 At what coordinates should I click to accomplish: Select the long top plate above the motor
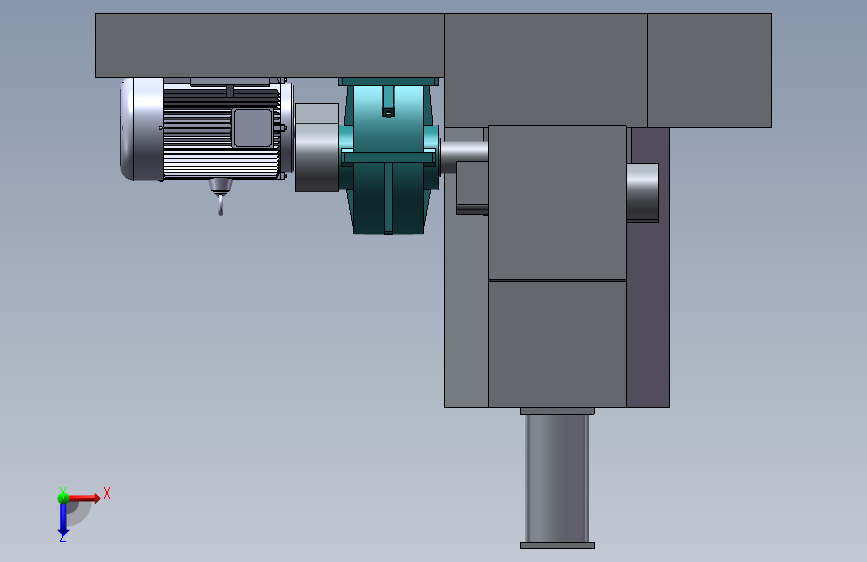pos(270,45)
